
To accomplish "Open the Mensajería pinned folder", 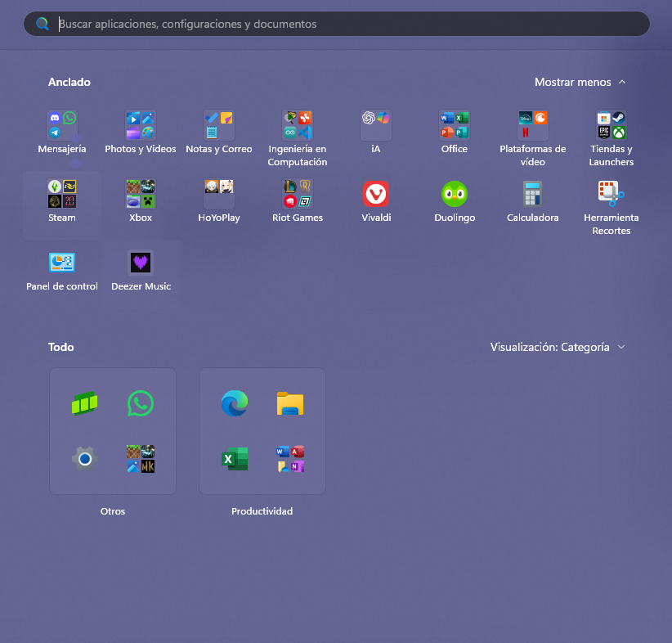I will pyautogui.click(x=62, y=125).
